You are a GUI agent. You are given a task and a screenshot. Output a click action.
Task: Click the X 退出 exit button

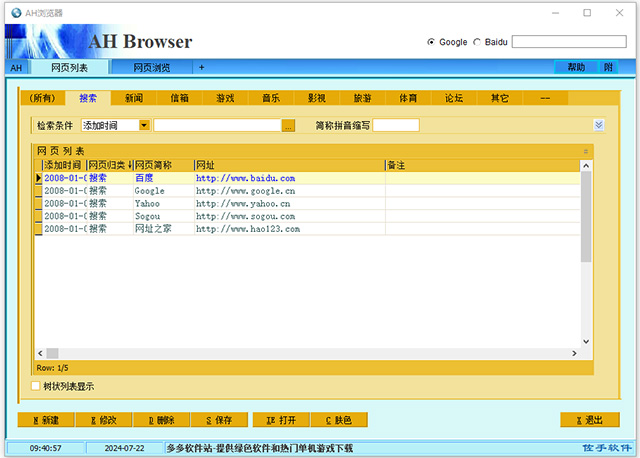click(x=590, y=420)
